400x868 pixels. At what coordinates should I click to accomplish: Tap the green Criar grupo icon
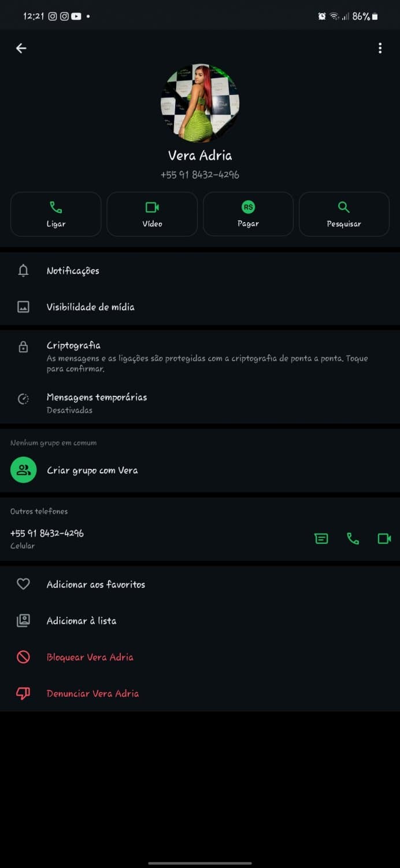pyautogui.click(x=23, y=470)
